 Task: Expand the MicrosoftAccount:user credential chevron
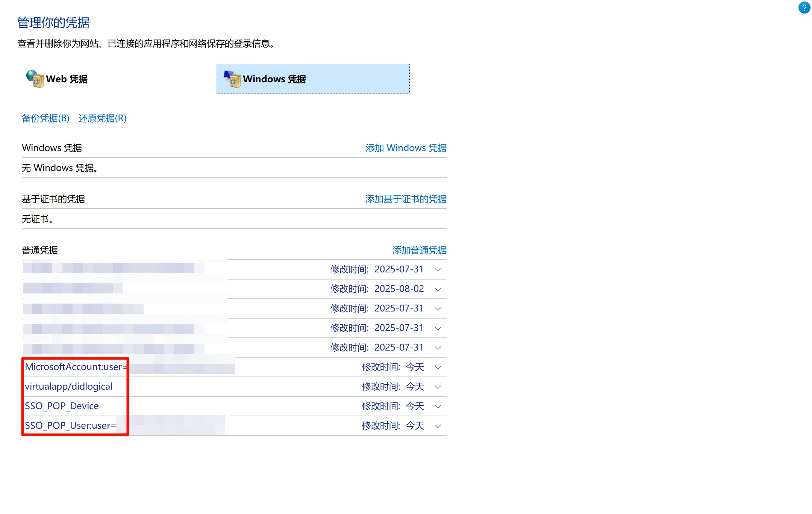(438, 367)
